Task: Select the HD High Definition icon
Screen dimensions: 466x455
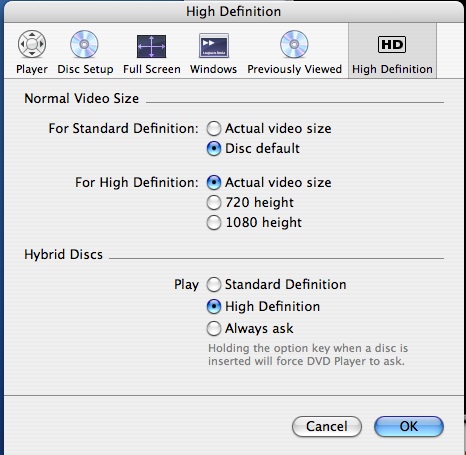Action: point(392,45)
